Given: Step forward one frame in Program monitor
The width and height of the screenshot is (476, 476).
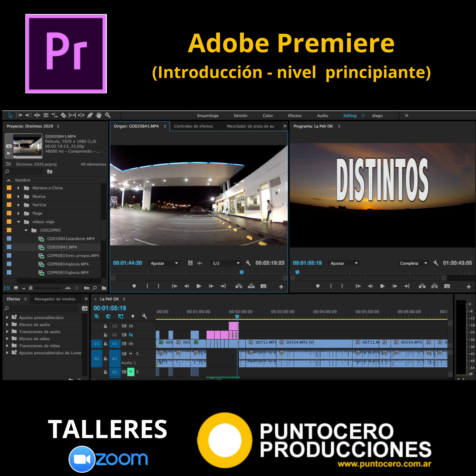Looking at the screenshot, I should (x=395, y=286).
